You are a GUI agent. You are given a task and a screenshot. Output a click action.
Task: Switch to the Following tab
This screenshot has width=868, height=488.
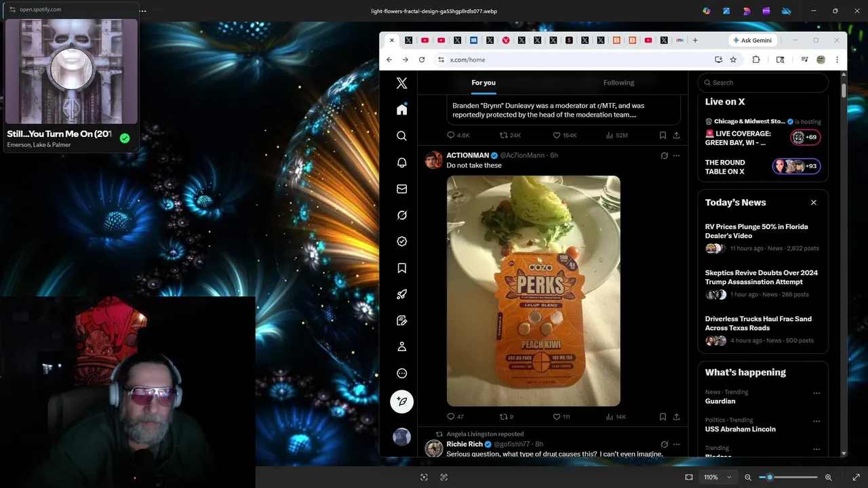pyautogui.click(x=618, y=83)
